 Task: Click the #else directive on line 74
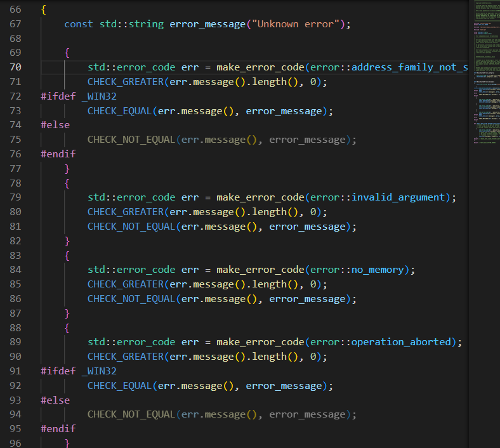pos(55,125)
